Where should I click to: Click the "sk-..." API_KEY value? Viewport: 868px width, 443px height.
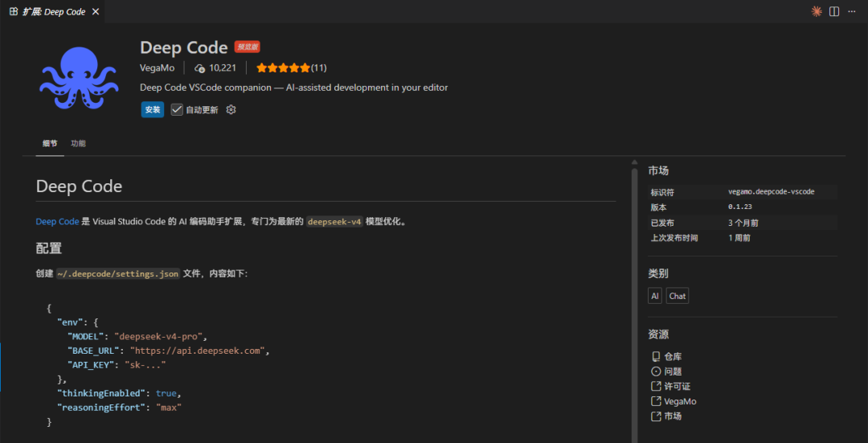(145, 365)
